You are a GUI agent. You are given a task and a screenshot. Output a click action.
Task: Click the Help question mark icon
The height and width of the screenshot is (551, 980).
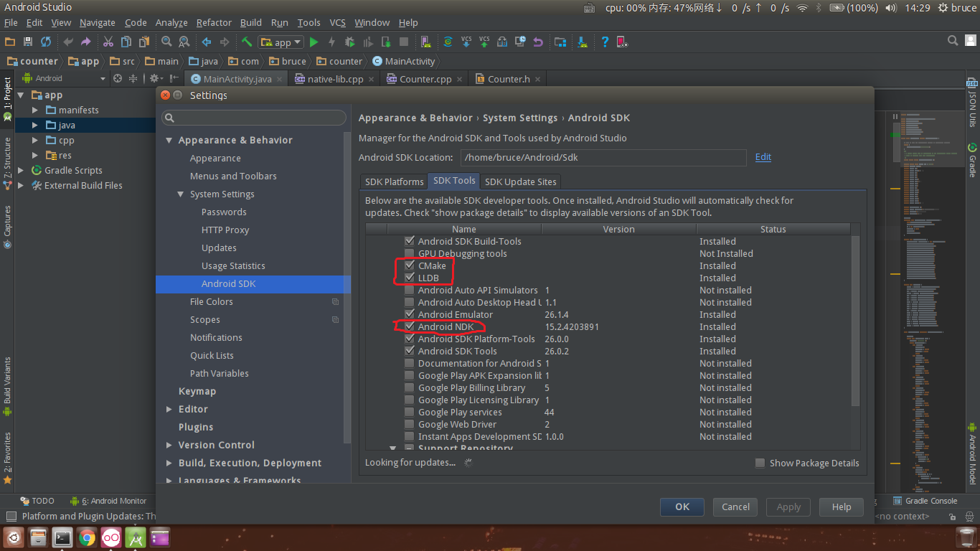(605, 42)
